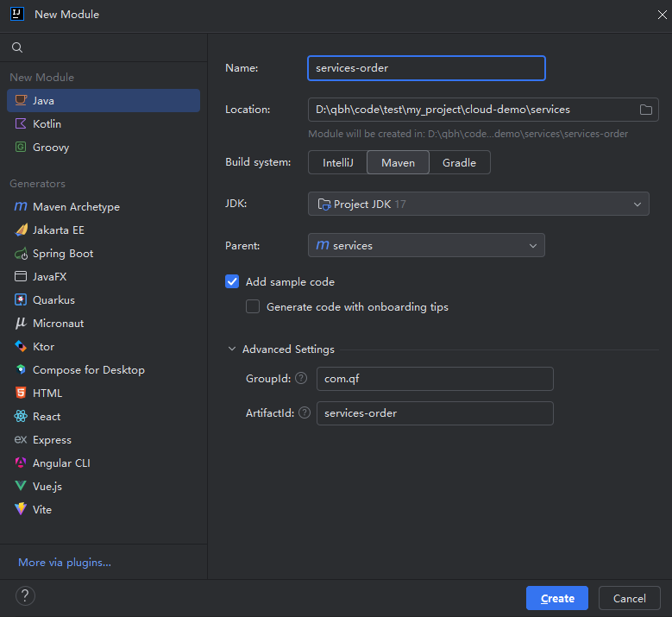Click the React atom icon

[21, 416]
